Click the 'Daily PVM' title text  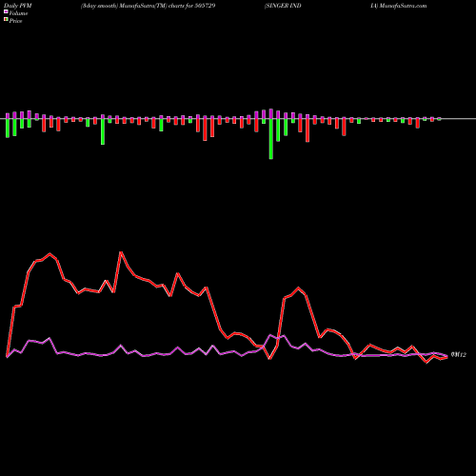[18, 6]
